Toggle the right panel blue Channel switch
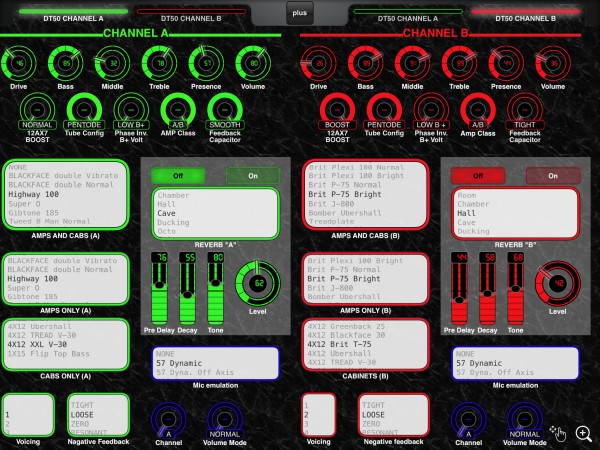The height and width of the screenshot is (450, 600). coord(469,421)
